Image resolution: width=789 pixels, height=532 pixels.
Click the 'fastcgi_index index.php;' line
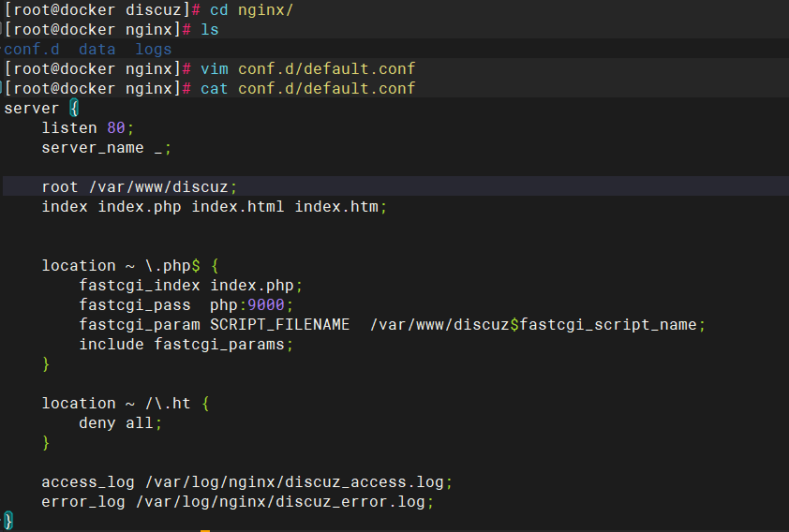(191, 285)
